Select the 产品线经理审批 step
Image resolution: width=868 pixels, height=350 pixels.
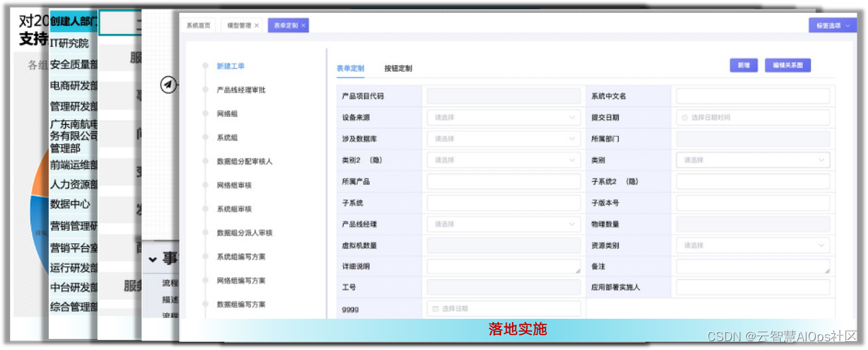click(241, 90)
